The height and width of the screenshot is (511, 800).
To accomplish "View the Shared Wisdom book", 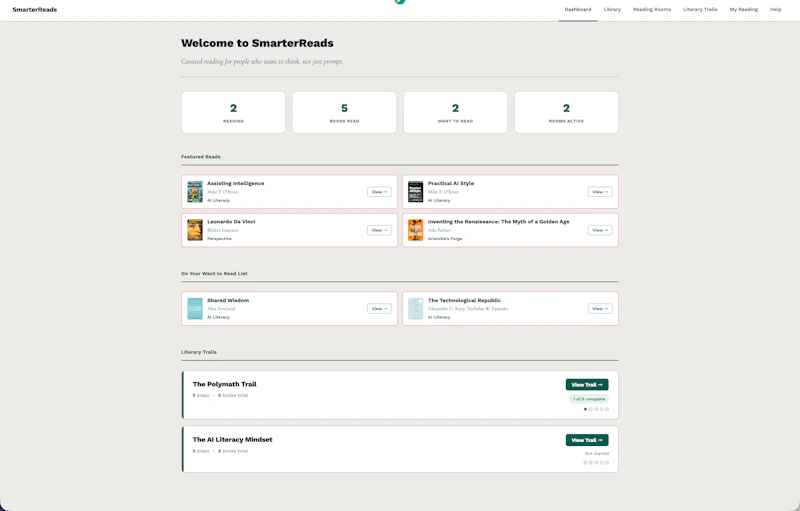I will pos(379,309).
